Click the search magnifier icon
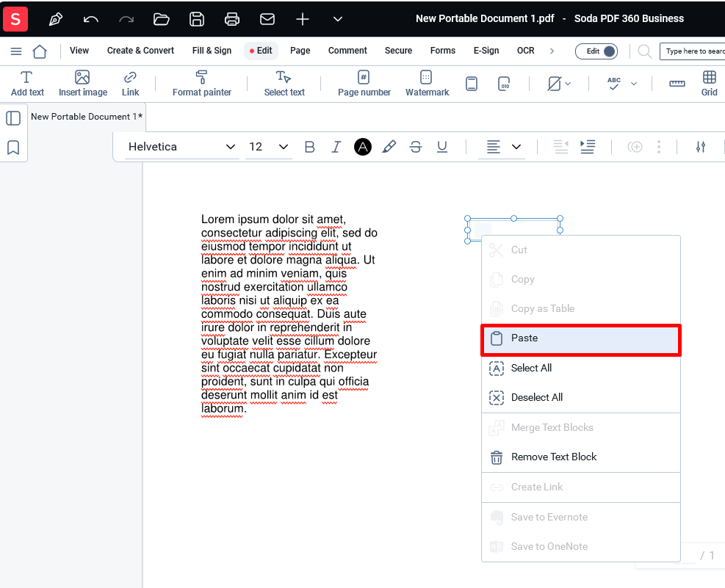The width and height of the screenshot is (725, 588). pyautogui.click(x=644, y=51)
